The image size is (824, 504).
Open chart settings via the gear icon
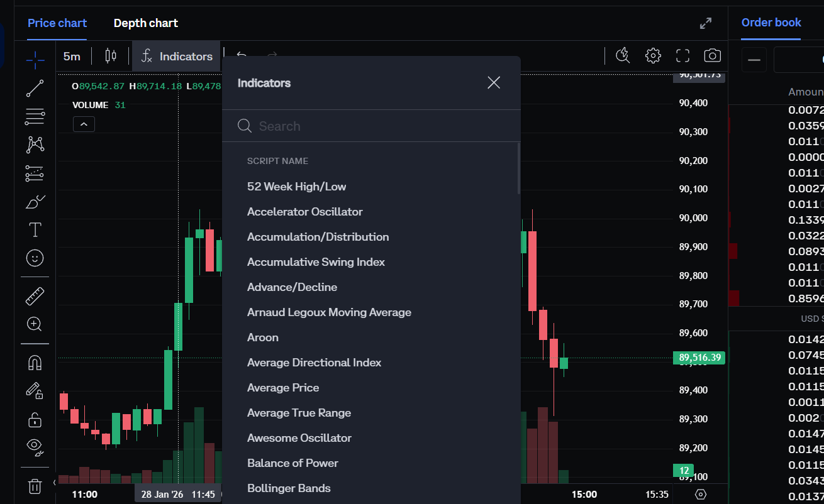(653, 55)
